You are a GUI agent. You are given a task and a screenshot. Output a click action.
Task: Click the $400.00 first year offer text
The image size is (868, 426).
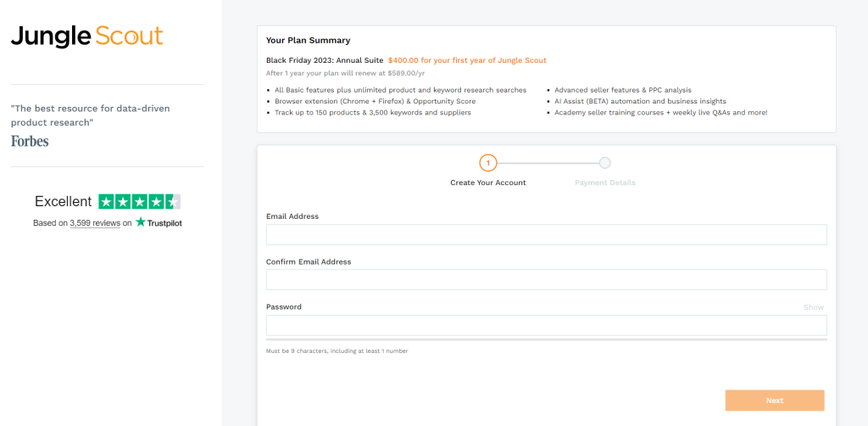[x=467, y=60]
